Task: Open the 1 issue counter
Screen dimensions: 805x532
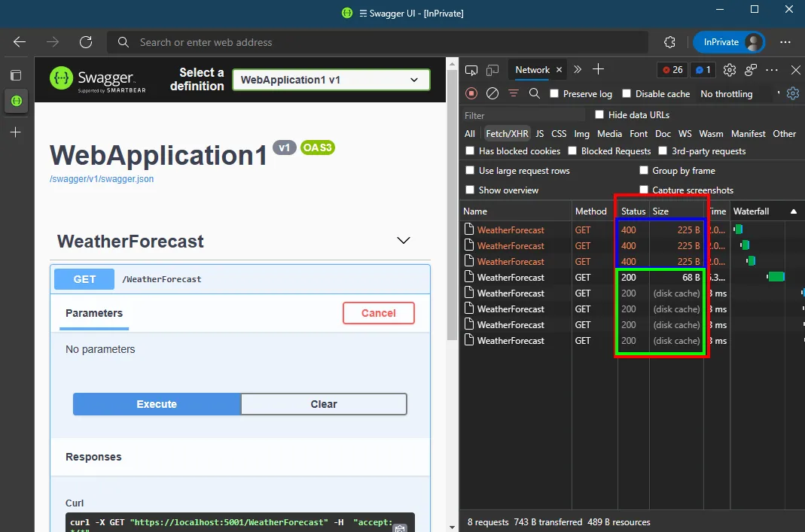Action: [703, 70]
